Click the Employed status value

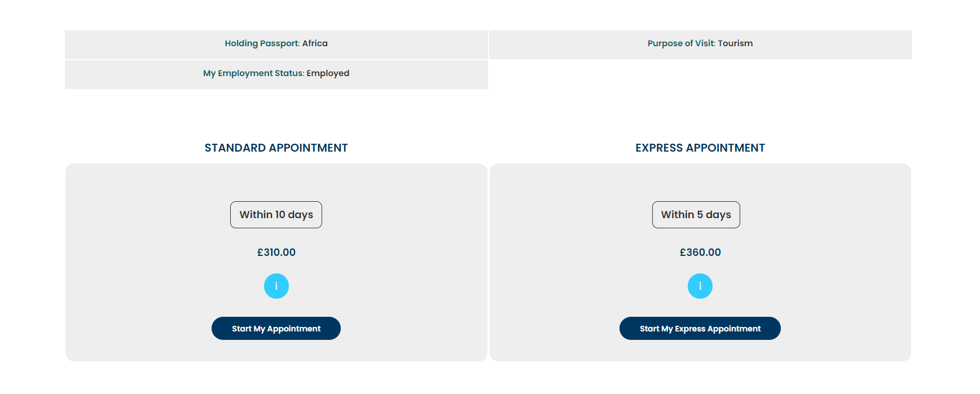(328, 73)
